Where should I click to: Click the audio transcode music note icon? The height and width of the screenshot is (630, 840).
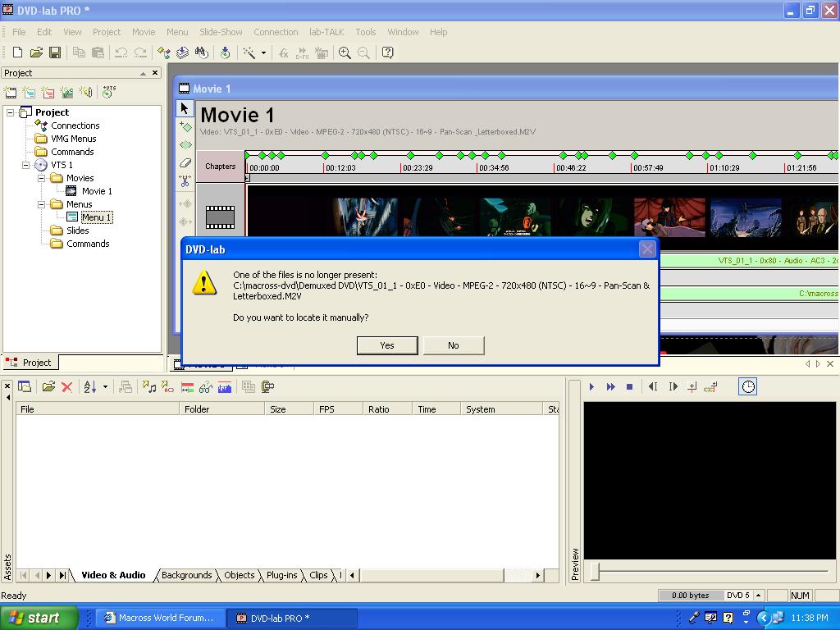149,387
